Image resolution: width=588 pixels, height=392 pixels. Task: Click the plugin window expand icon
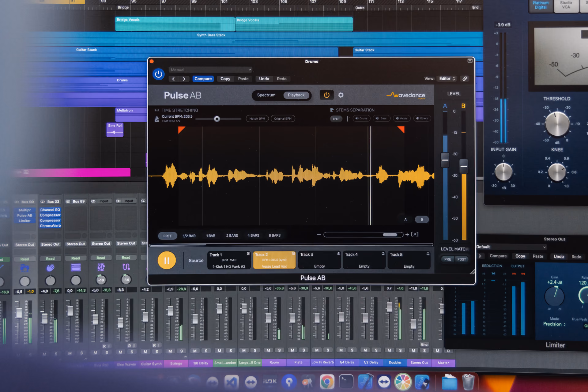(x=470, y=61)
